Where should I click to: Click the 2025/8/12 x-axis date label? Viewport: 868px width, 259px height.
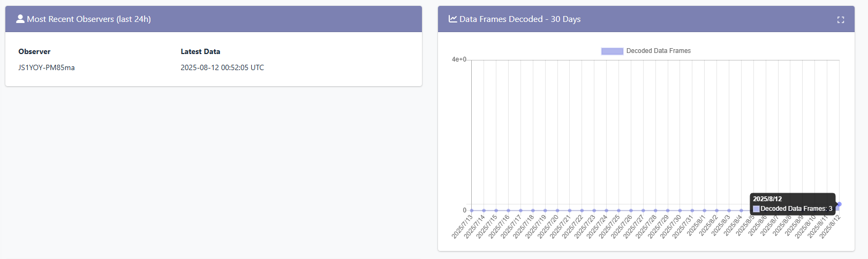coord(829,226)
